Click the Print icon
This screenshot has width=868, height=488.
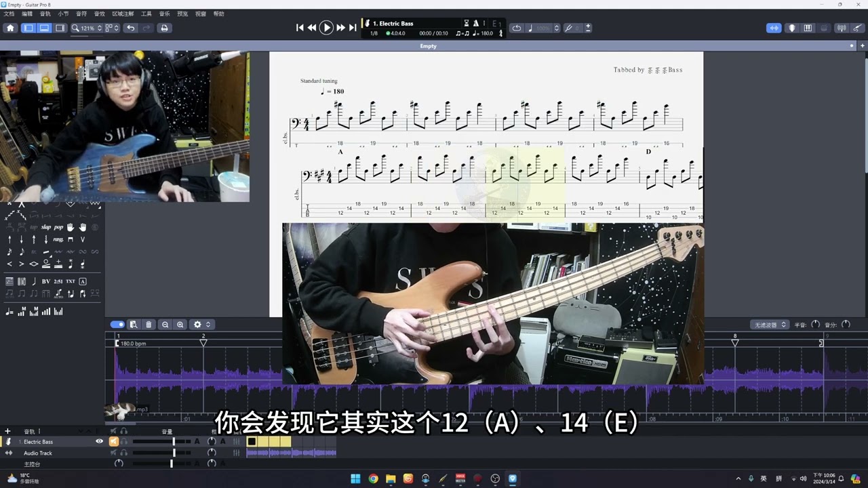tap(164, 28)
